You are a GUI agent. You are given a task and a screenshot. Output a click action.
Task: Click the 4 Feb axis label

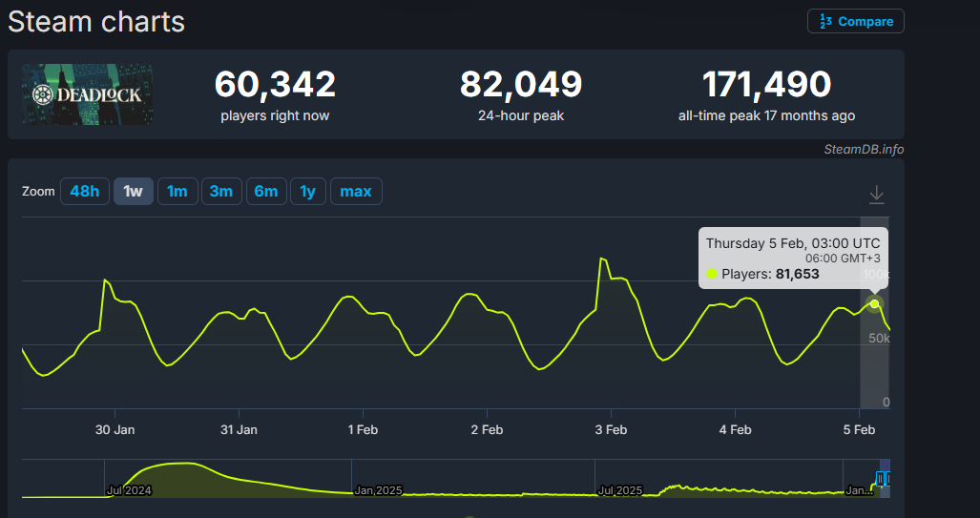(x=735, y=430)
